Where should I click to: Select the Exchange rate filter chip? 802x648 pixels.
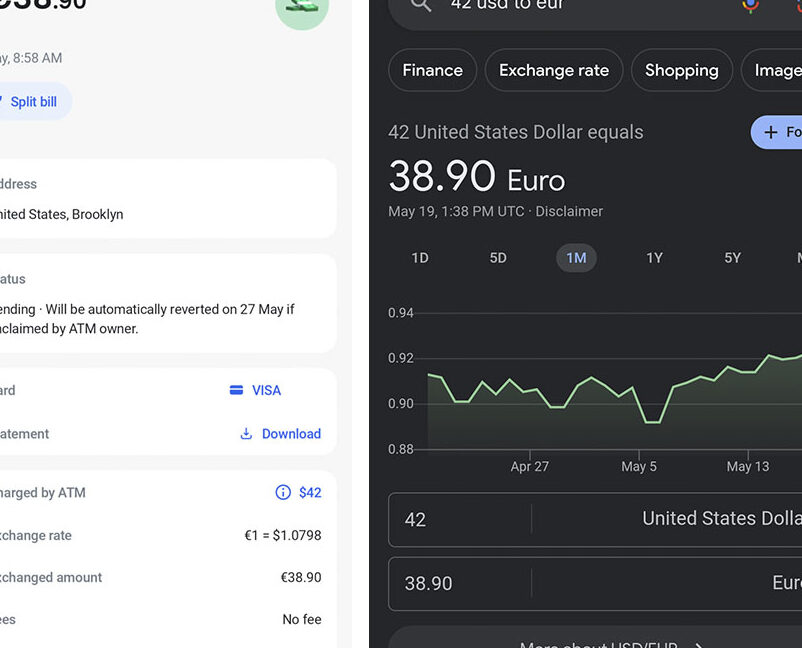pos(554,71)
